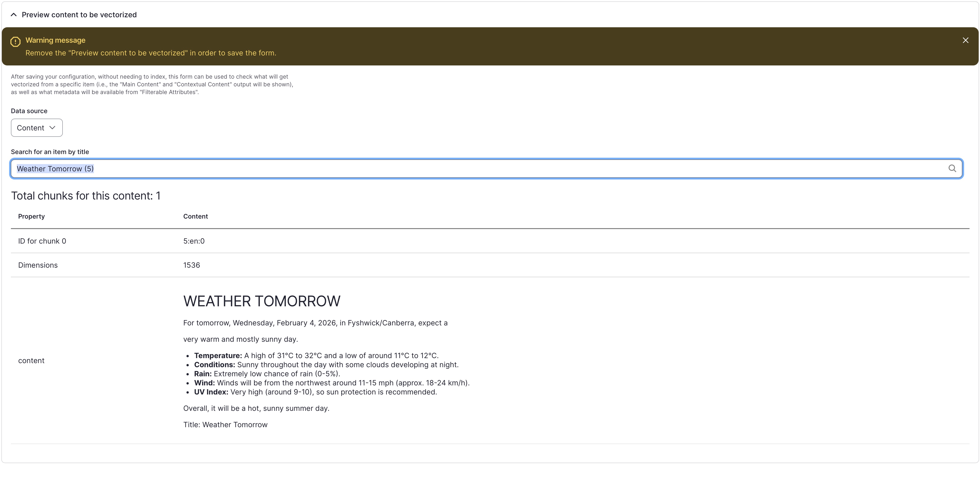The width and height of the screenshot is (980, 479).
Task: Collapse the Preview content section chevron
Action: click(14, 15)
